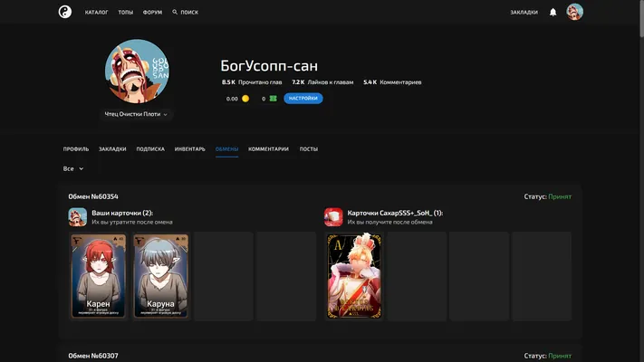This screenshot has width=644, height=362.
Task: Switch to the Профиль tab
Action: pos(76,149)
